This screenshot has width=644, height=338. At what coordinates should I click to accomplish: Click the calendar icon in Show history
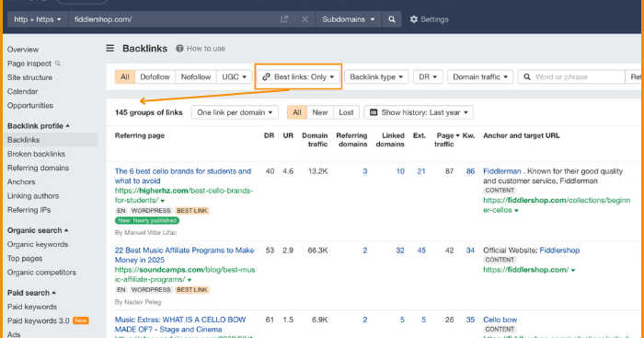(x=374, y=112)
